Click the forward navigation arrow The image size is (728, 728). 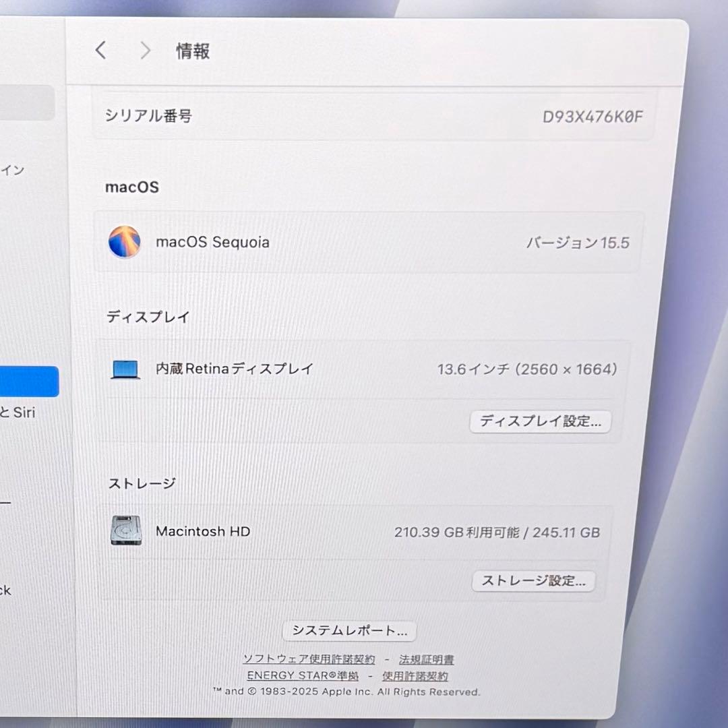point(145,50)
